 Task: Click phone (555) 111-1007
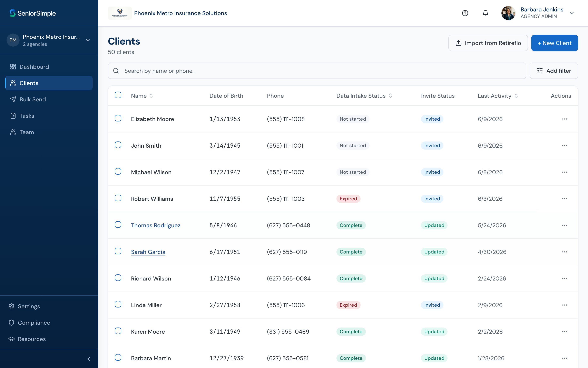coord(285,172)
